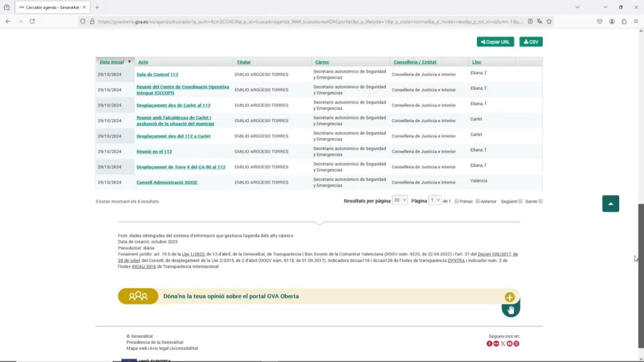Open the Resultats per pàgina dropdown
This screenshot has height=362, width=644.
pyautogui.click(x=399, y=200)
